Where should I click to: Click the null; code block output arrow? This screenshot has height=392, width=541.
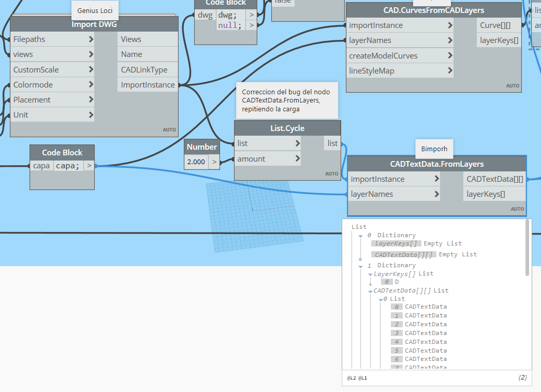tap(252, 25)
